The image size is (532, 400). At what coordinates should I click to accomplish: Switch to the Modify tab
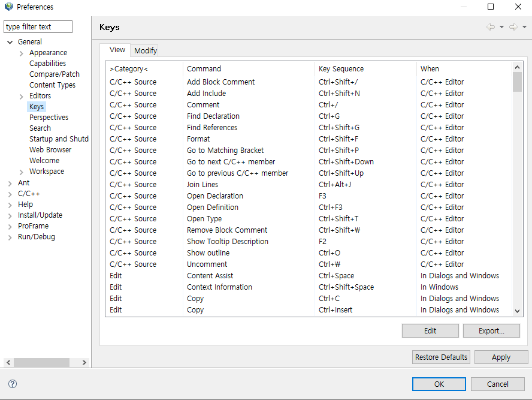click(146, 50)
